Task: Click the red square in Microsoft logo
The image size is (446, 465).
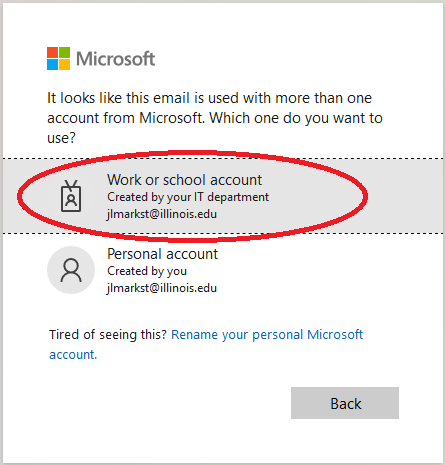Action: pyautogui.click(x=52, y=52)
